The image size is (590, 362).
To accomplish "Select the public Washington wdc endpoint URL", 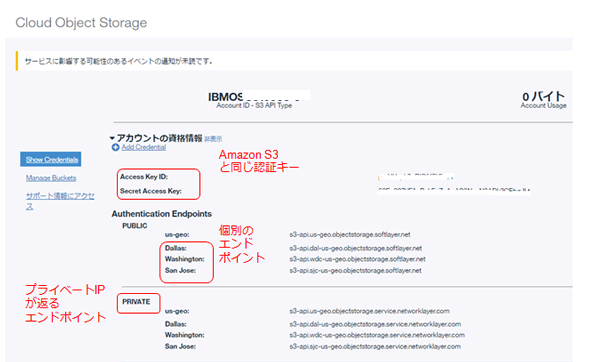I will (357, 259).
